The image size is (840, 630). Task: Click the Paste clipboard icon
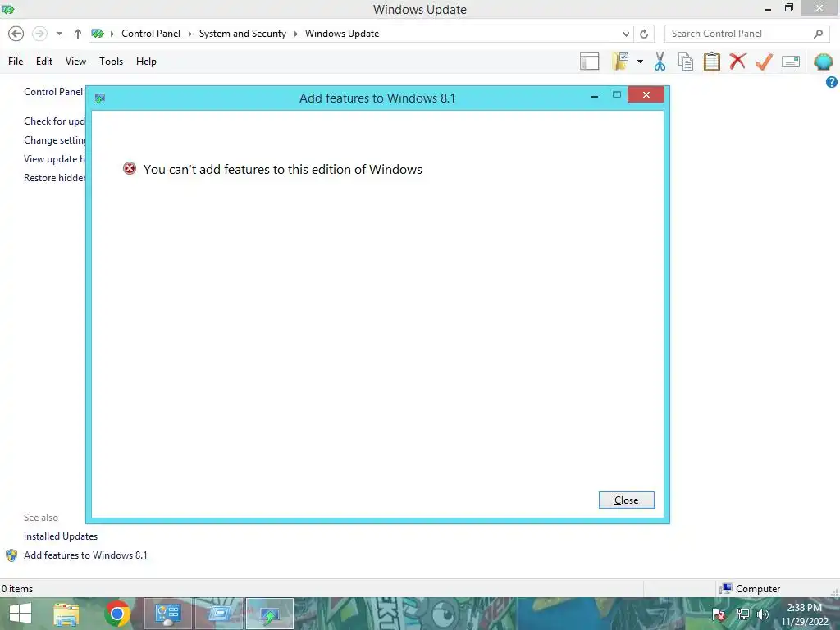(711, 61)
